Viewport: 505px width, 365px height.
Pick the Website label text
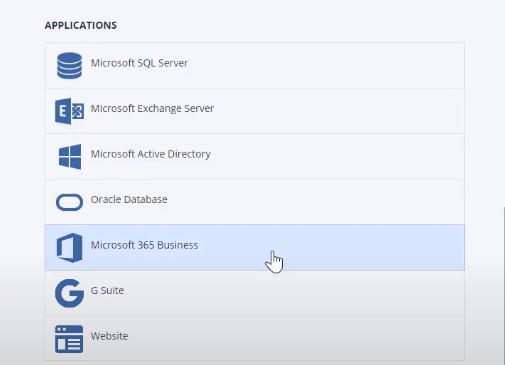coord(109,336)
